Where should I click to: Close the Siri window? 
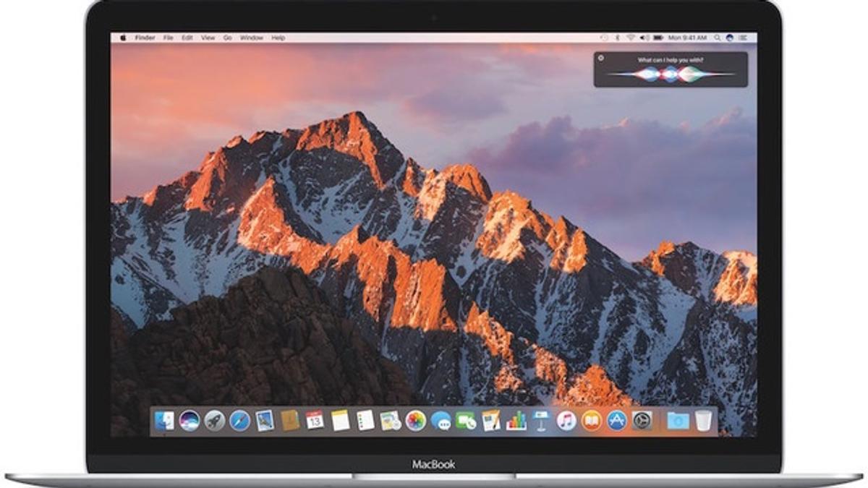[601, 58]
